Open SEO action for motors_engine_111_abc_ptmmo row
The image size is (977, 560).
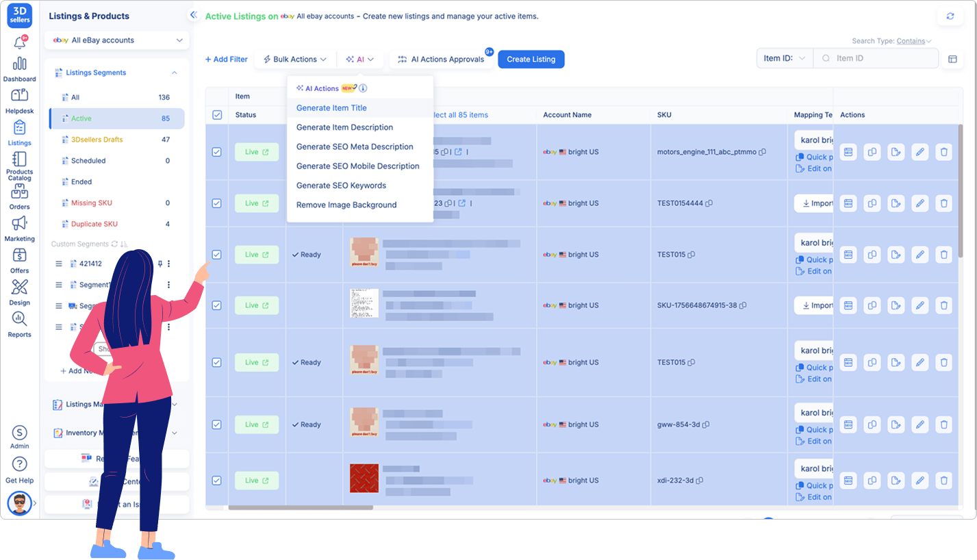point(848,151)
